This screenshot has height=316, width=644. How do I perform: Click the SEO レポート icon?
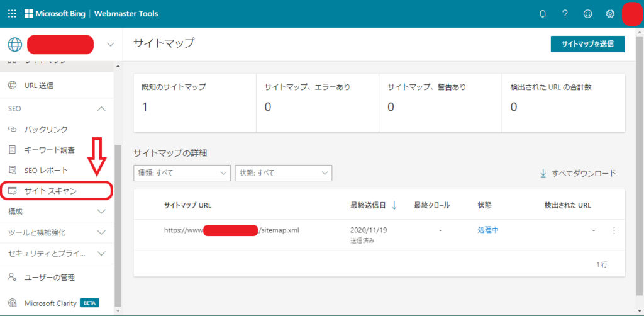pos(13,170)
